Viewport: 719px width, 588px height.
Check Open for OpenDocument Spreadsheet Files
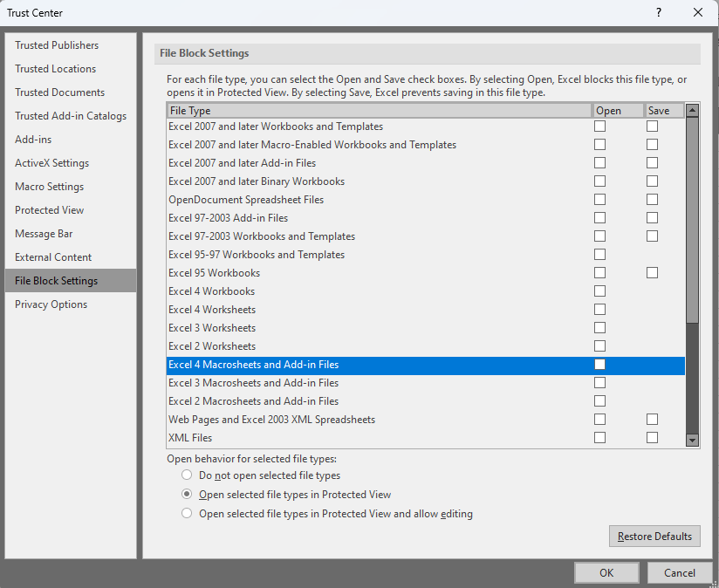coord(599,200)
